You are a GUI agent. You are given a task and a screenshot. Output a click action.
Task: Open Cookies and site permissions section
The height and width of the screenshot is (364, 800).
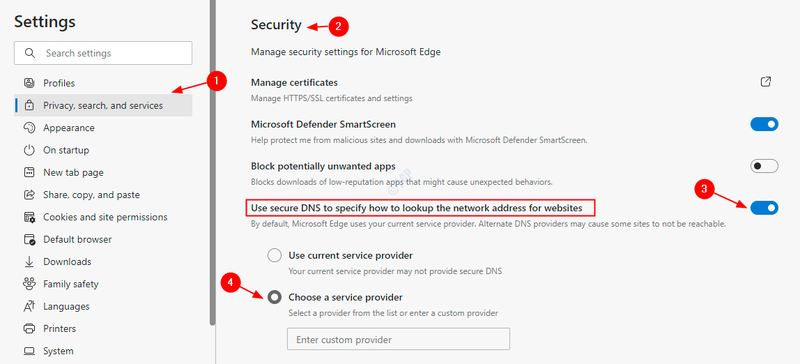point(103,217)
